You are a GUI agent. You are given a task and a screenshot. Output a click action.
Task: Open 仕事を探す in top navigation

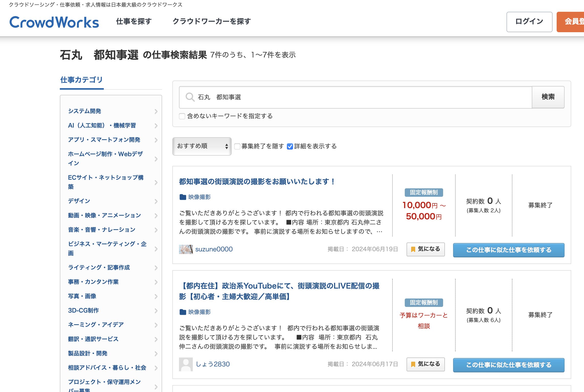tap(134, 21)
